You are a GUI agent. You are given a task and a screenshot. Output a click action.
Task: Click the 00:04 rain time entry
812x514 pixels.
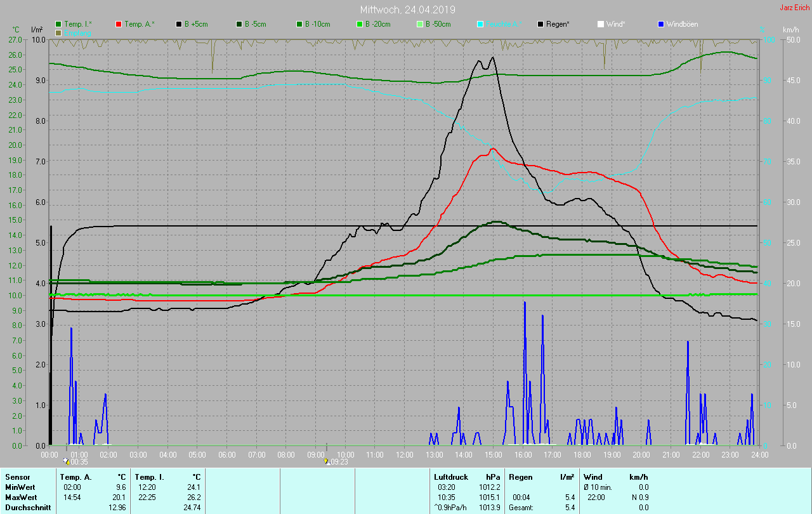521,497
